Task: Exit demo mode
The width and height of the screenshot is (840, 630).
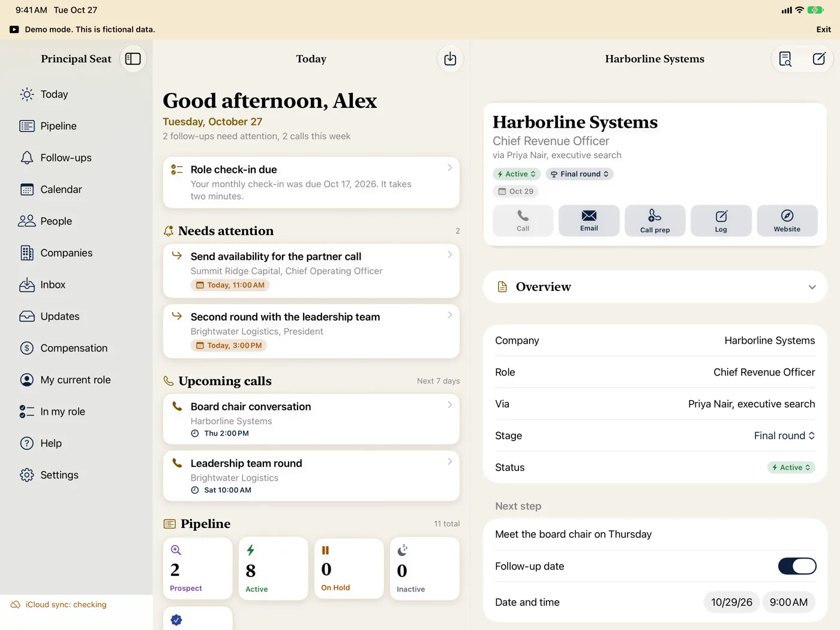Action: [x=823, y=29]
